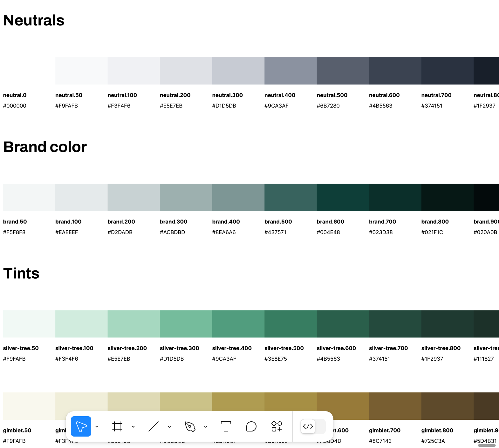The width and height of the screenshot is (499, 448).
Task: Click the #437571 hex label
Action: pos(275,232)
